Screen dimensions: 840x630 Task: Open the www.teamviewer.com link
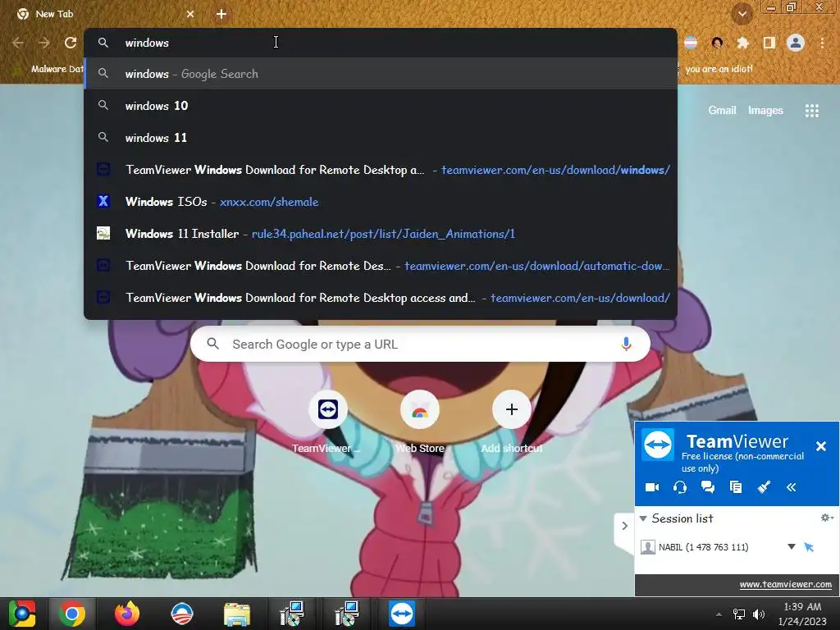coord(785,584)
